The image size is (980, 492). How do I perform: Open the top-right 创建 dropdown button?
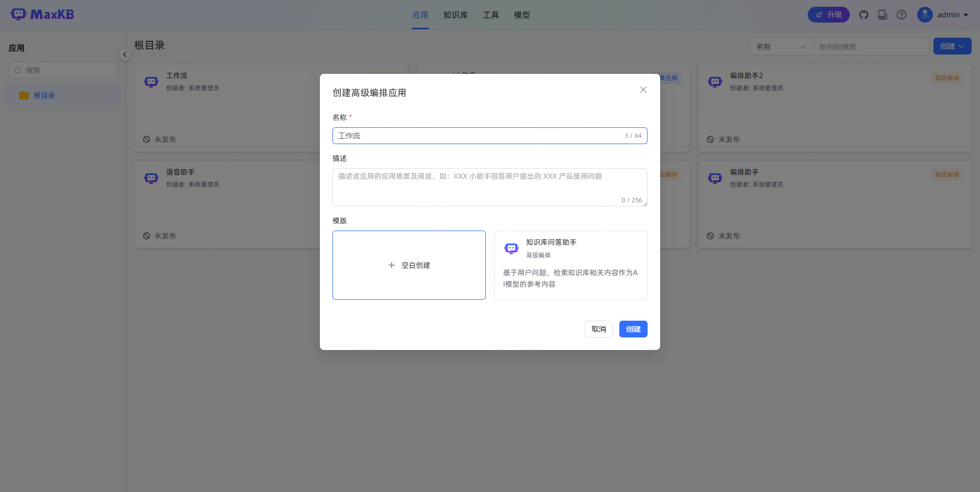click(x=952, y=46)
